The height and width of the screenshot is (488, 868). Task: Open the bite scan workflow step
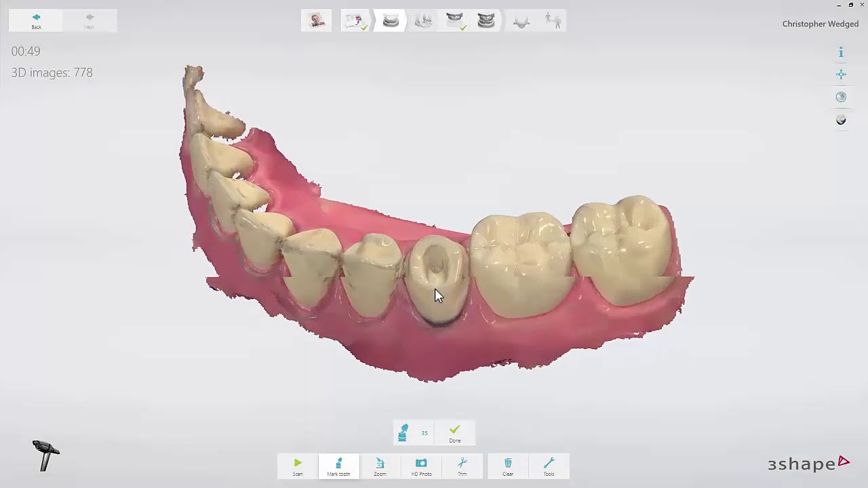pos(486,21)
